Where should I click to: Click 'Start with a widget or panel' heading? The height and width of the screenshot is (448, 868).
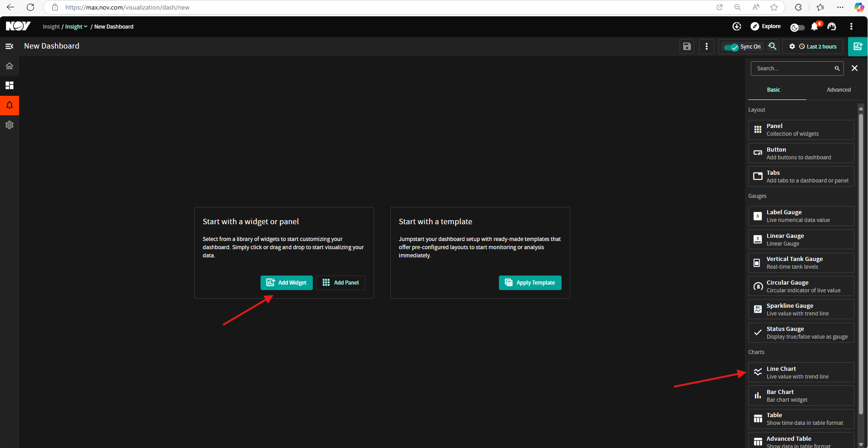click(x=251, y=222)
